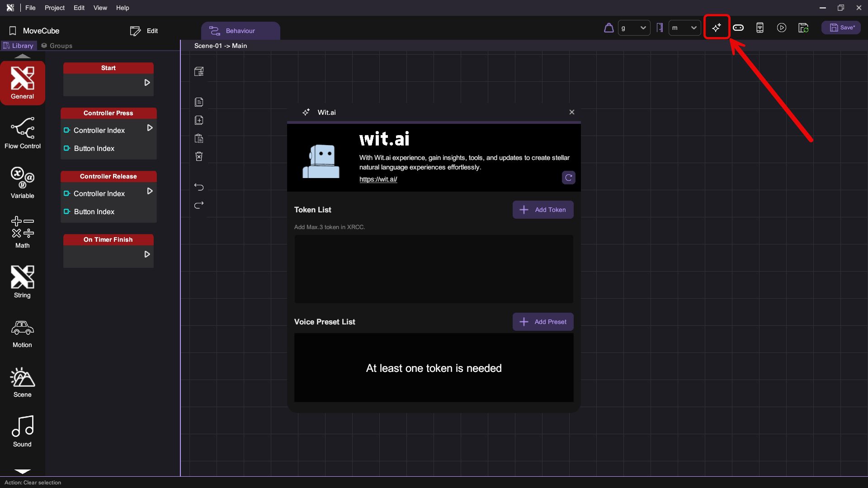Click the redo arrow icon
868x488 pixels.
point(199,205)
